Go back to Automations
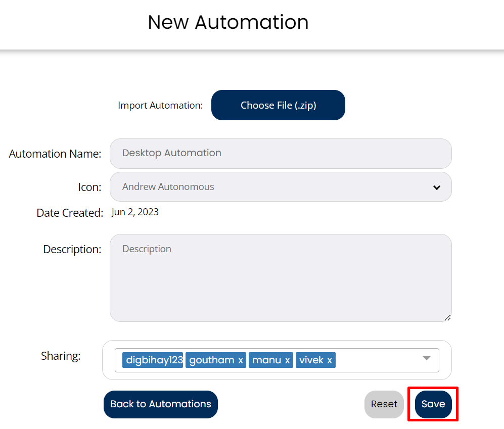The height and width of the screenshot is (429, 504). click(x=161, y=404)
